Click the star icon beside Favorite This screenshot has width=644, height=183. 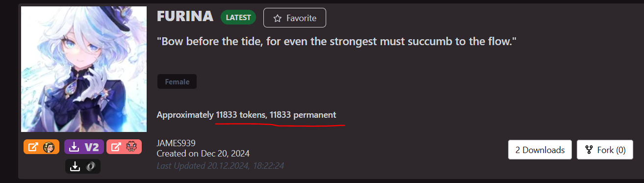click(x=278, y=18)
